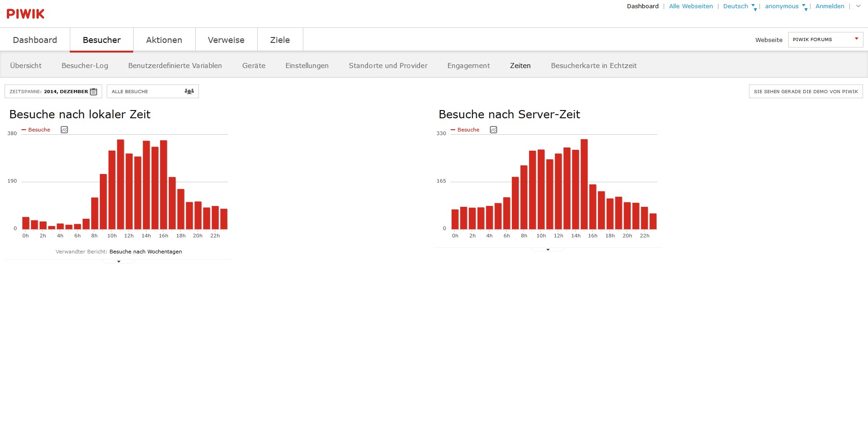868x421 pixels.
Task: Expand the footer arrow below the local time chart
Action: point(119,262)
